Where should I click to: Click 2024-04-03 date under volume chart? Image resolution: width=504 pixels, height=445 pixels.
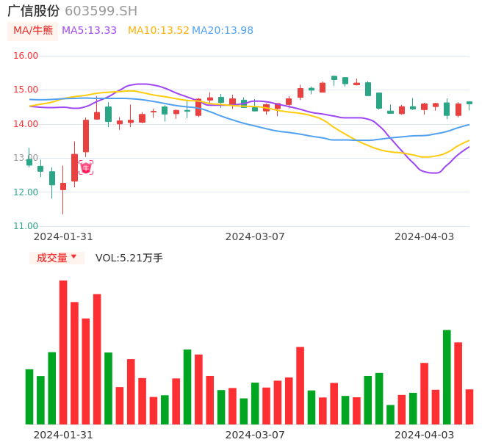[x=425, y=435]
